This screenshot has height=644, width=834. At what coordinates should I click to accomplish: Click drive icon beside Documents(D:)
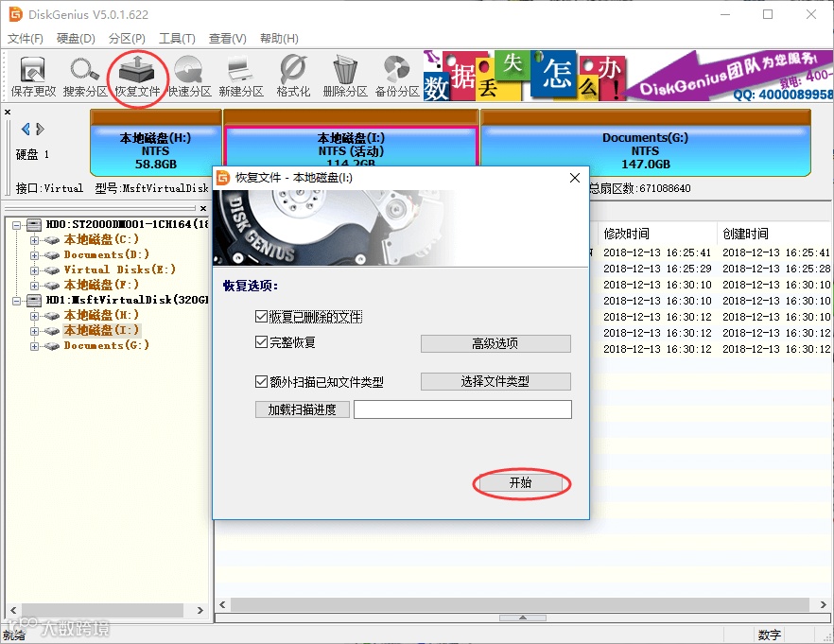pyautogui.click(x=52, y=255)
